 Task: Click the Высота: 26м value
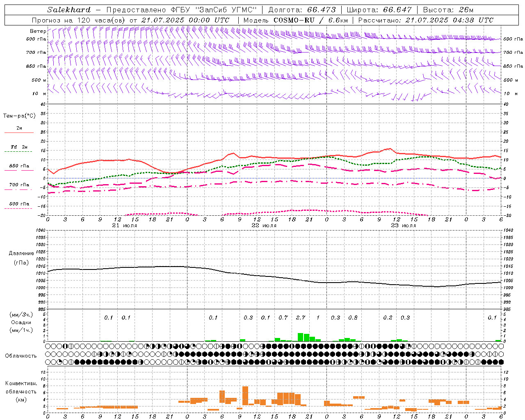[448, 10]
